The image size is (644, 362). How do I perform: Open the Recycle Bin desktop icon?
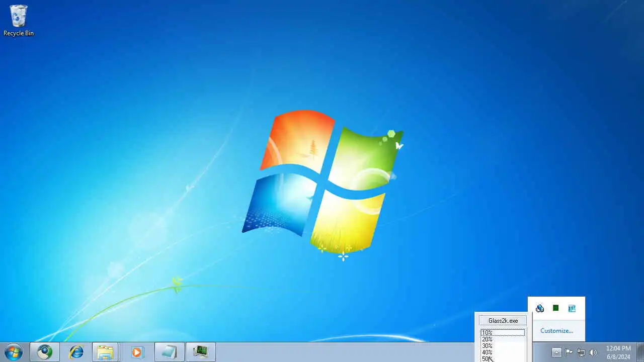click(19, 21)
